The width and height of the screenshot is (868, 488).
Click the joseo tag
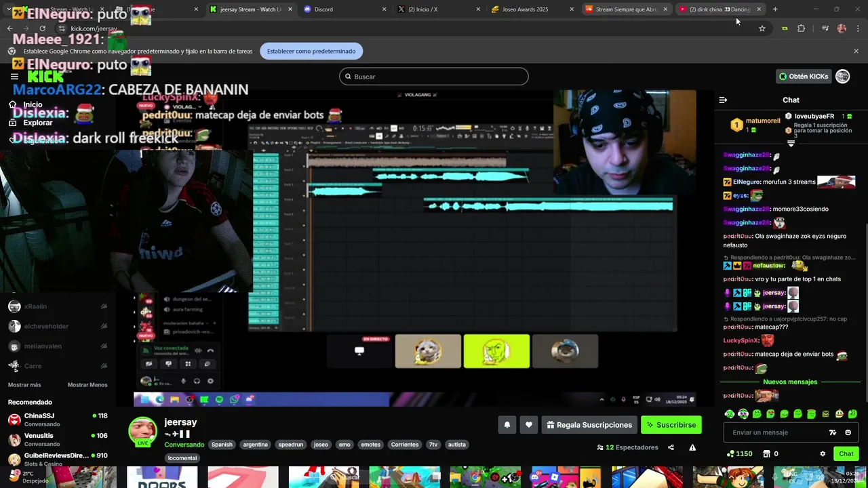(321, 445)
